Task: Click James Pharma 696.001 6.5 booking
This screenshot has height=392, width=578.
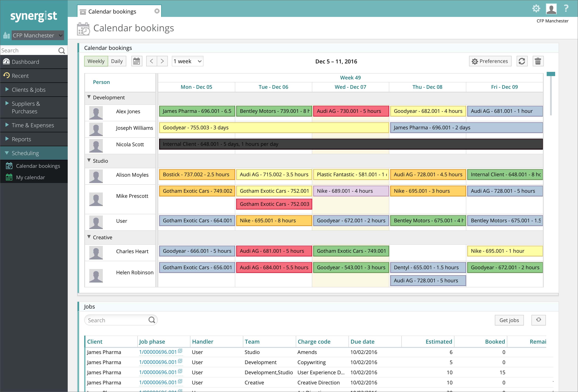Action: pos(197,111)
